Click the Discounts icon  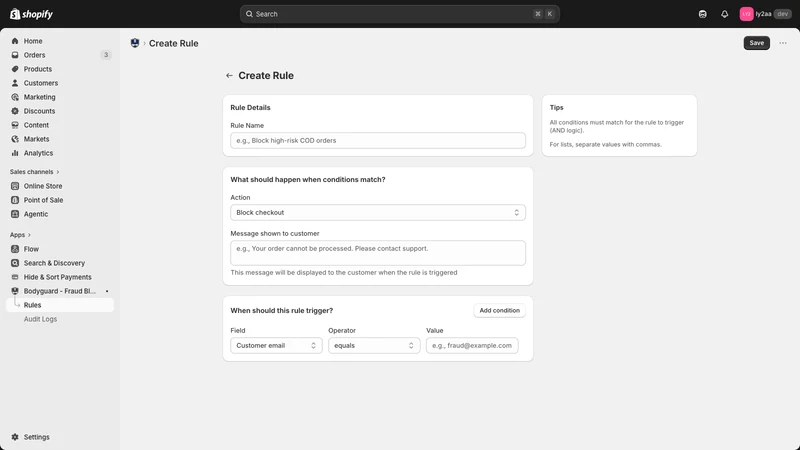15,111
